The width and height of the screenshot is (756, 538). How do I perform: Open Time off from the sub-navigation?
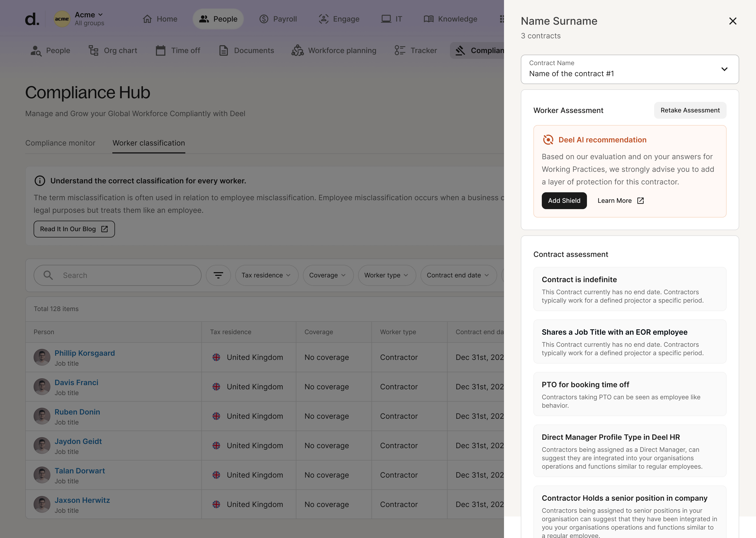[x=178, y=50]
